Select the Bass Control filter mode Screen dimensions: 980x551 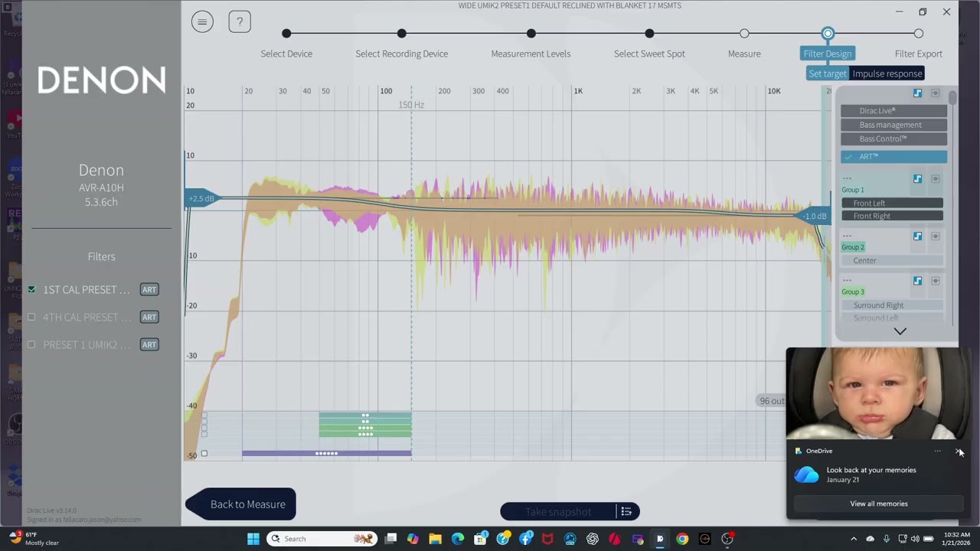(893, 139)
